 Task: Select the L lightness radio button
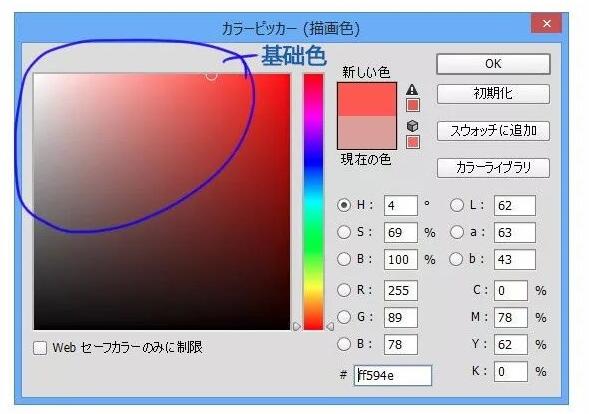tap(457, 205)
